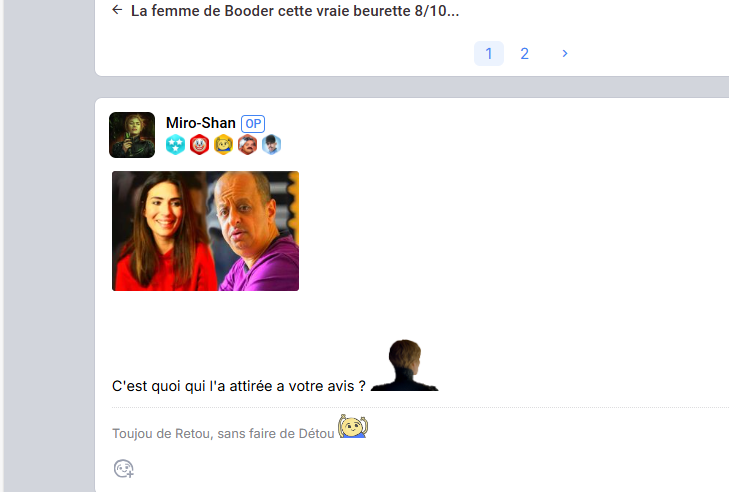The width and height of the screenshot is (729, 492).
Task: Click the light blue badge with capped man
Action: pos(272,145)
